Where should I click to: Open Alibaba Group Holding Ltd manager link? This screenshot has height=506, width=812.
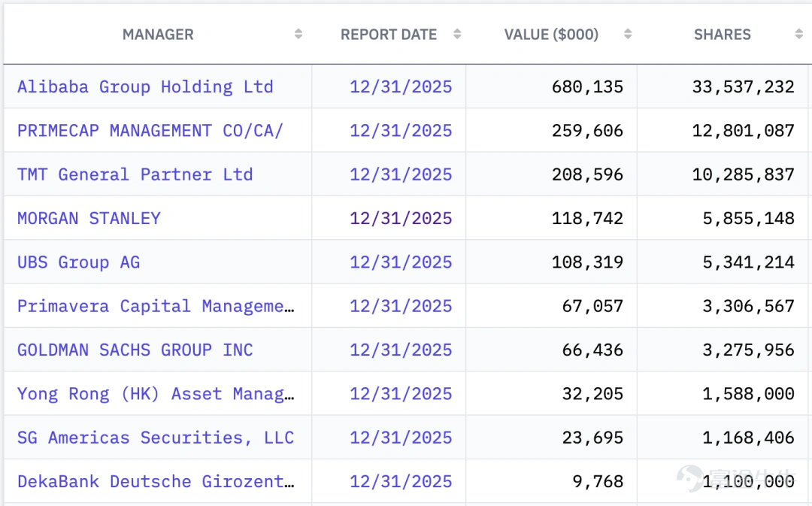tap(145, 87)
